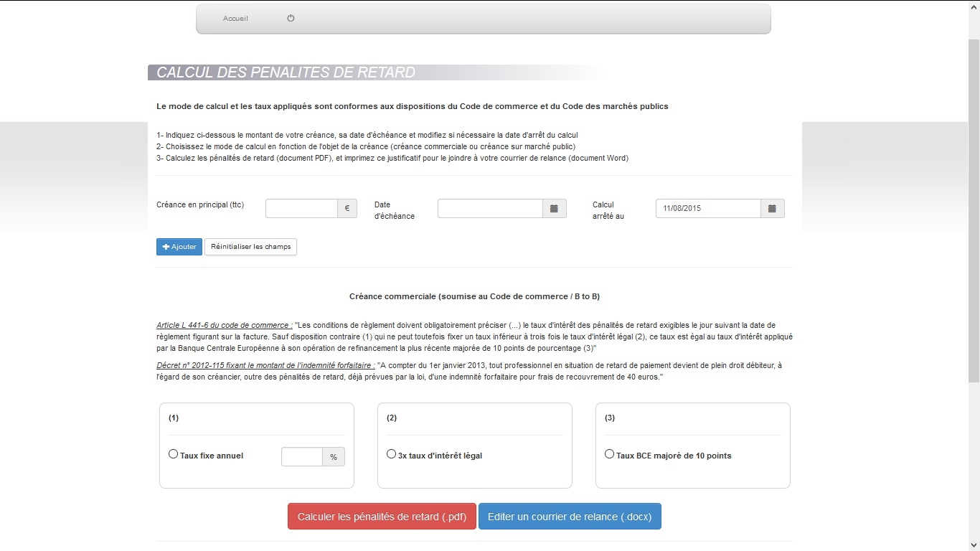Click the power icon in top navigation bar
Viewport: 980px width, 551px height.
291,19
